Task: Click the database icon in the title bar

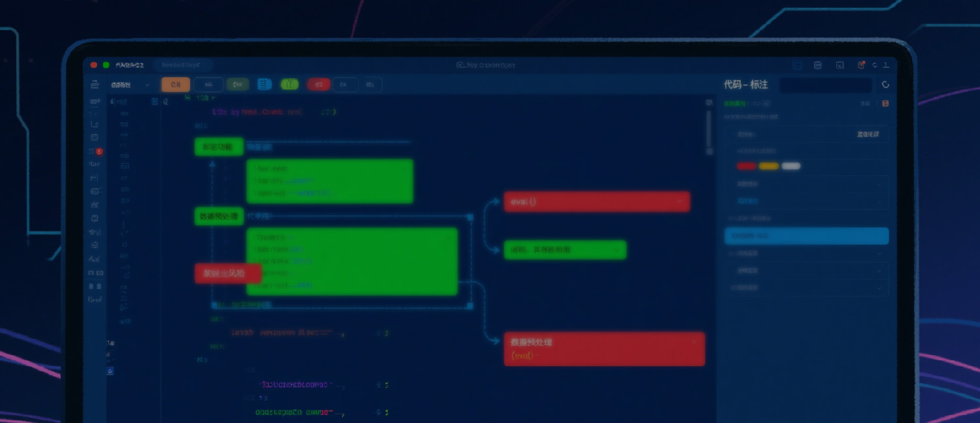Action: click(817, 65)
